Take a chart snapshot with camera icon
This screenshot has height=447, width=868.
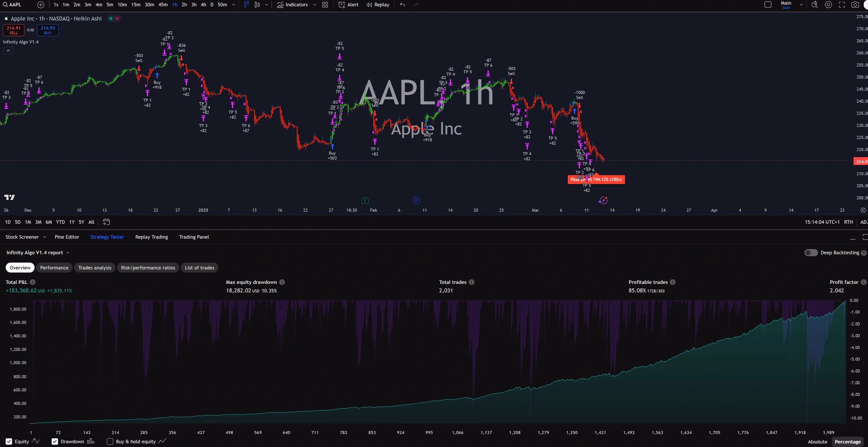(855, 5)
